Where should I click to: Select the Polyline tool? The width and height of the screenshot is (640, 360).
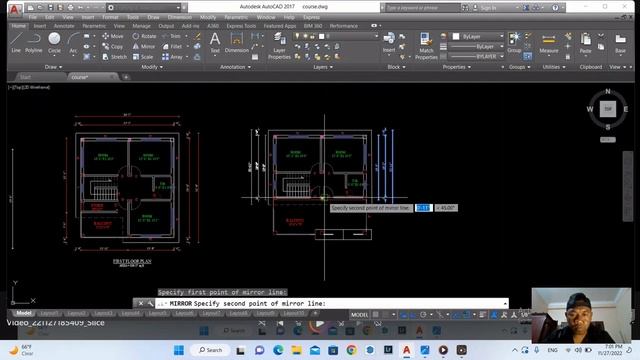pyautogui.click(x=33, y=43)
